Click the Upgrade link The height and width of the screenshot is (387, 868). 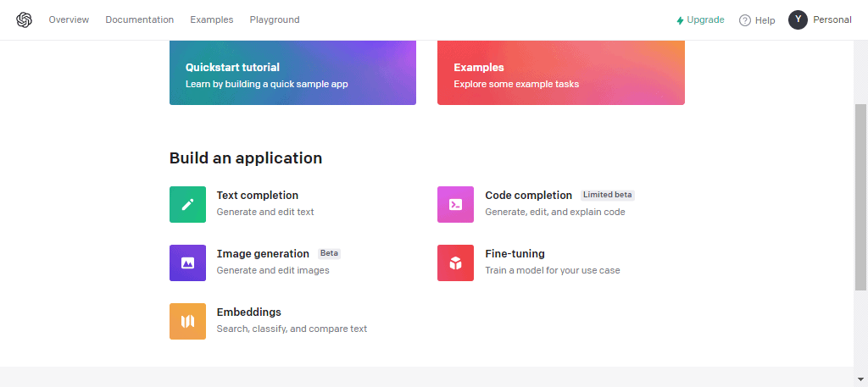coord(700,20)
